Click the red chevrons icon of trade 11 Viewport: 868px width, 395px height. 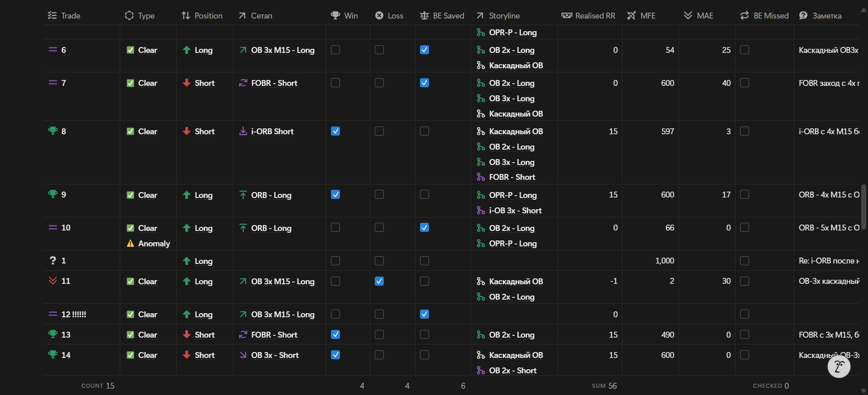(53, 281)
